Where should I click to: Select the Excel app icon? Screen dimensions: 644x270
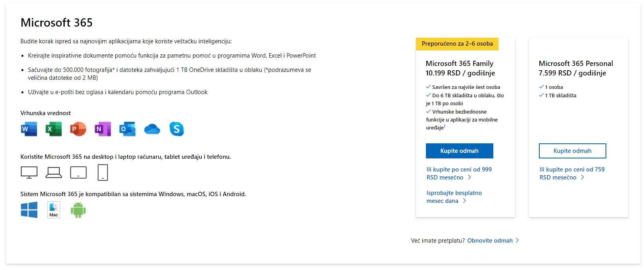pyautogui.click(x=54, y=129)
